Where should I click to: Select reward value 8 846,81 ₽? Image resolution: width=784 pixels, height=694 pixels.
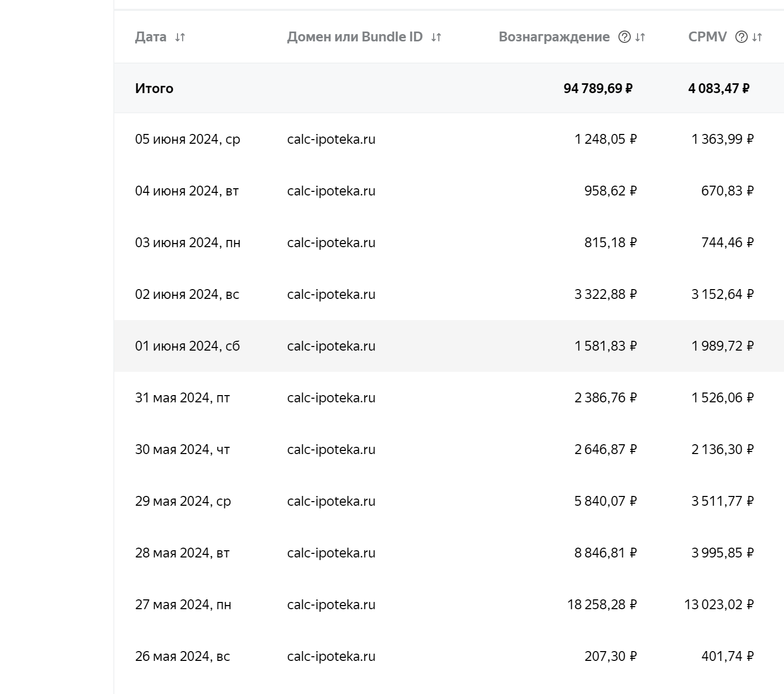pyautogui.click(x=605, y=553)
